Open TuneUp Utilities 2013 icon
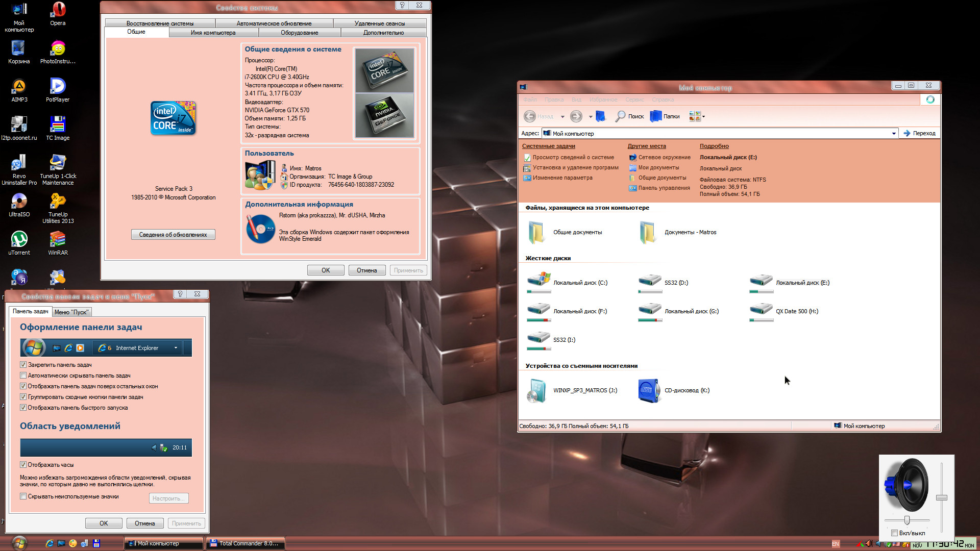980x551 pixels. (x=58, y=208)
